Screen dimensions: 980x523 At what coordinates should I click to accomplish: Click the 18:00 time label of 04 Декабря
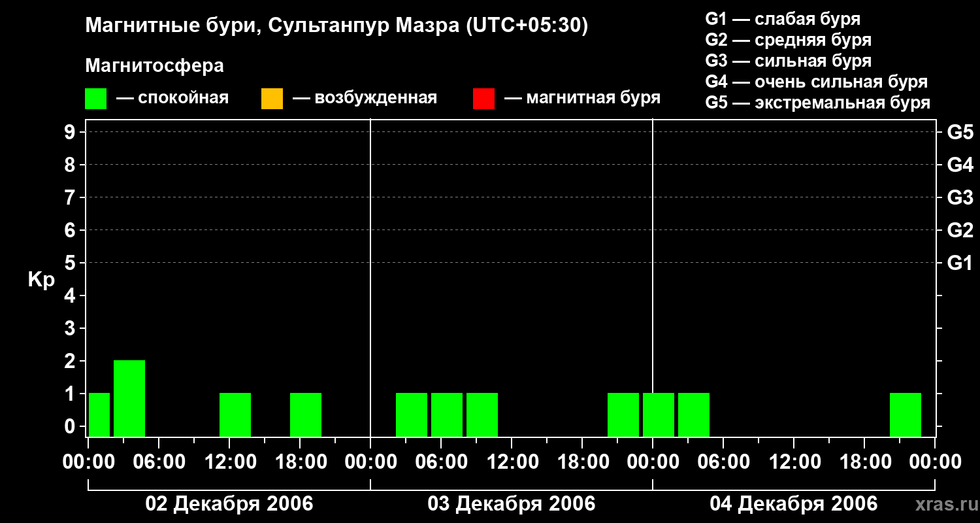pyautogui.click(x=864, y=462)
